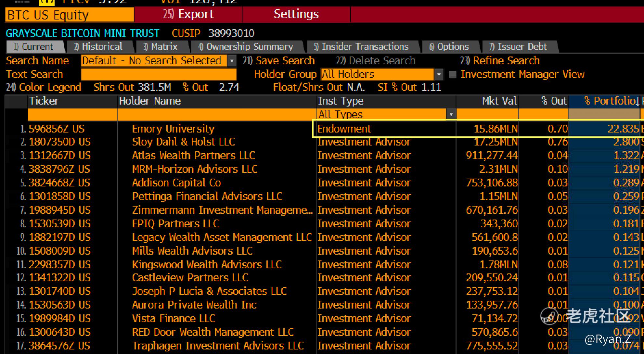The width and height of the screenshot is (644, 354).
Task: Open the Inst Type All Types filter dropdown
Action: (451, 114)
